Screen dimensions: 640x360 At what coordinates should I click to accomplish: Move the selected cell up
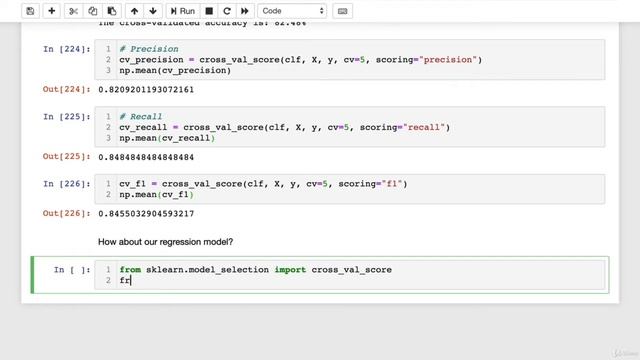pyautogui.click(x=134, y=11)
